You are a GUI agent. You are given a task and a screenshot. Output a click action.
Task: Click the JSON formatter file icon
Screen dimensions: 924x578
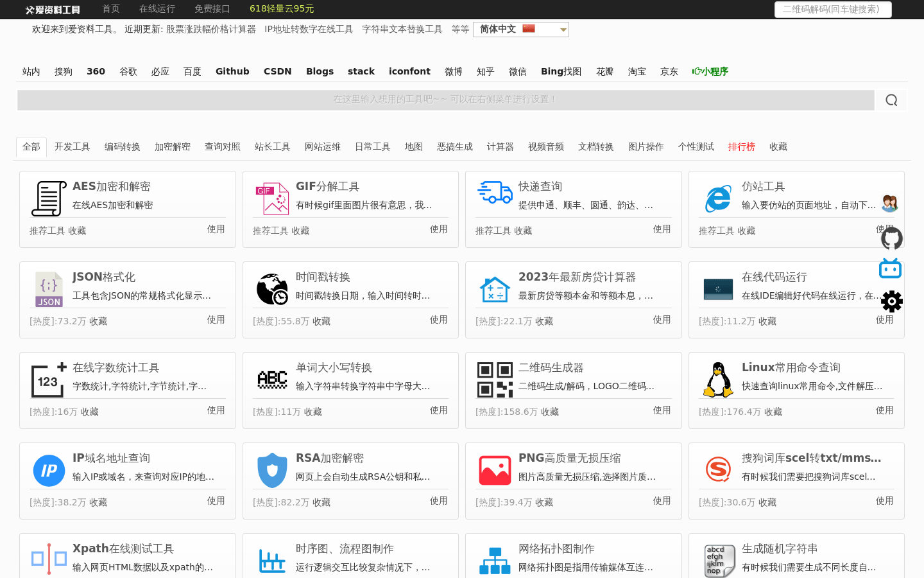tap(49, 289)
